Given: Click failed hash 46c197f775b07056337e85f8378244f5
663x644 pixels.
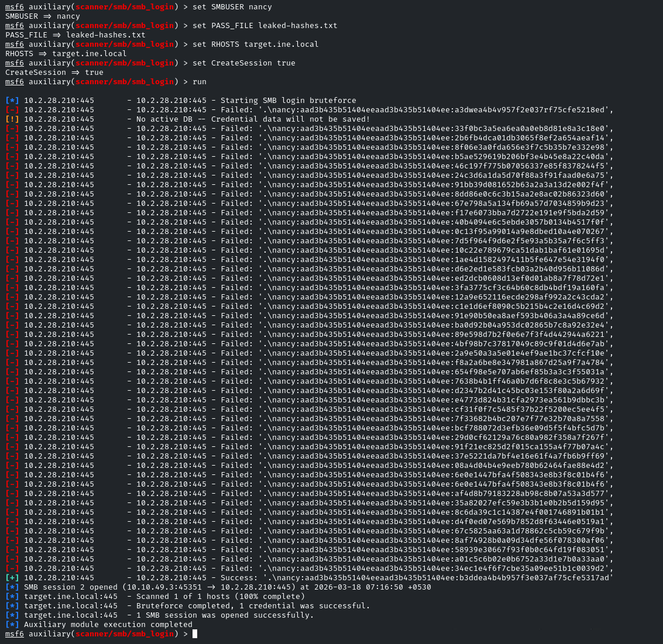Looking at the screenshot, I should 530,166.
